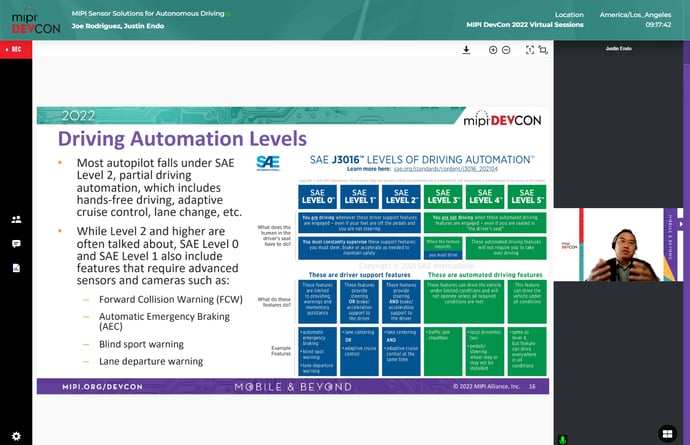Click the MIPI DevCon logo top left

(x=35, y=22)
